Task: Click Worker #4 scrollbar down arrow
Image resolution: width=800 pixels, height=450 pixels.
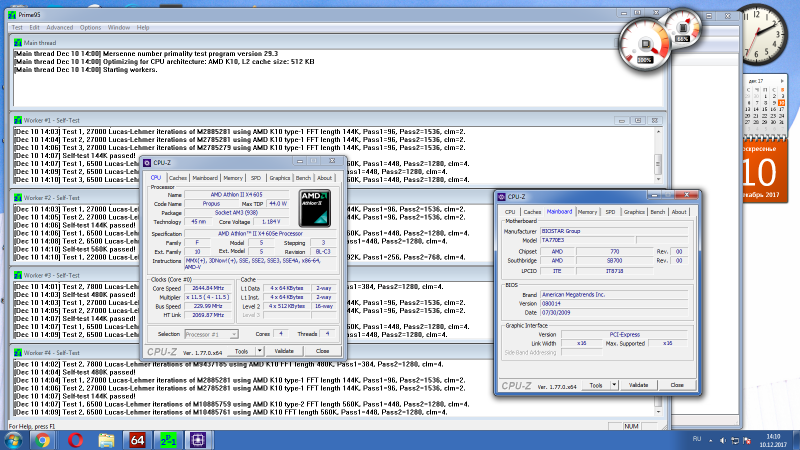Action: [x=658, y=412]
